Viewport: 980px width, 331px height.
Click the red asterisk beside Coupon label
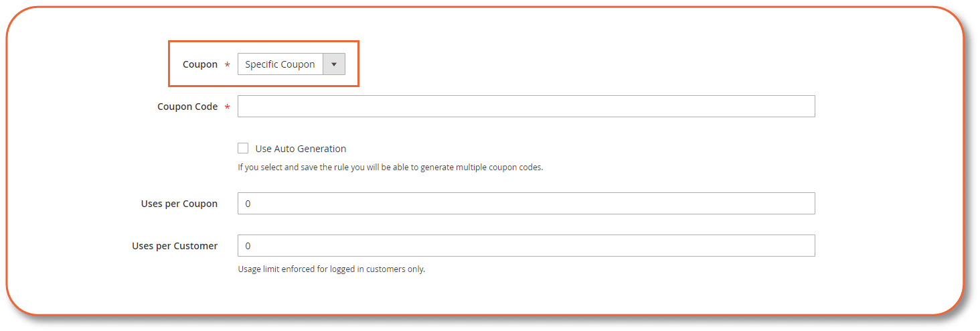[227, 66]
